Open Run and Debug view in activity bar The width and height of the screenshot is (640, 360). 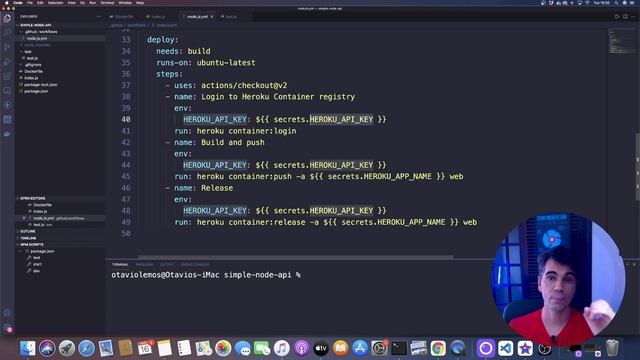coord(7,62)
